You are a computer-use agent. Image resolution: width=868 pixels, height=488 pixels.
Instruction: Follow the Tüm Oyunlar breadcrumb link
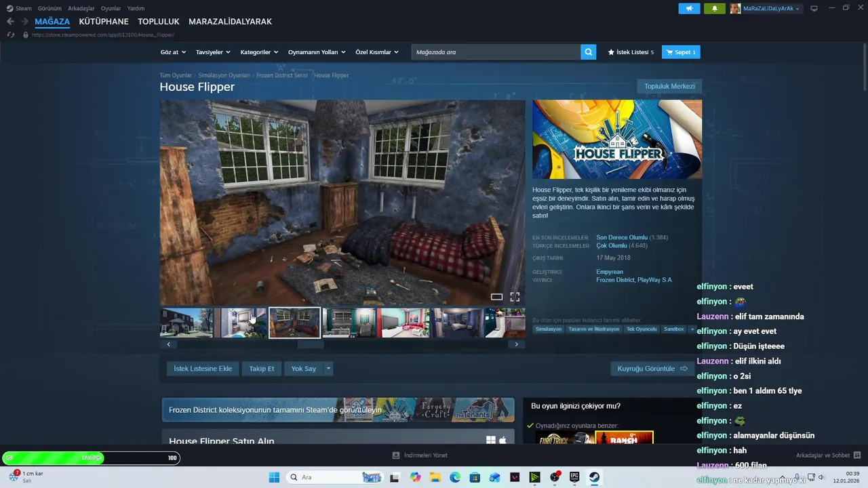tap(176, 75)
